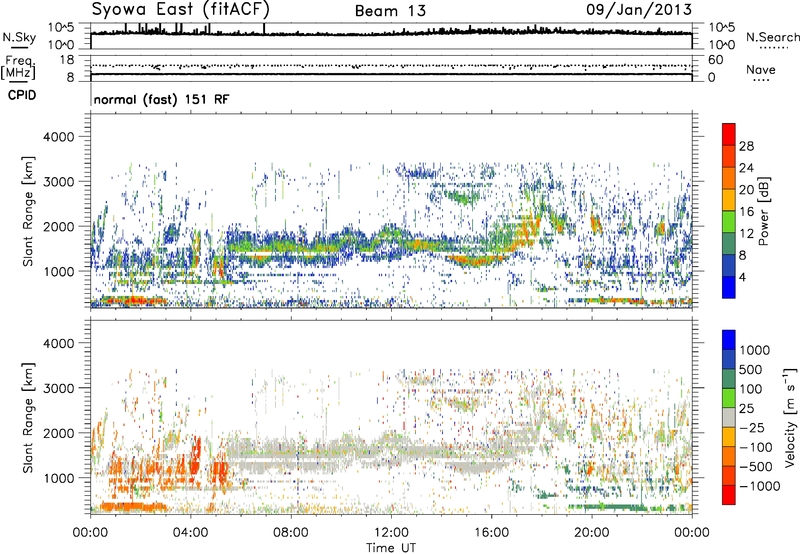Click the "16:00" time tick label
The height and width of the screenshot is (554, 800).
(x=491, y=533)
